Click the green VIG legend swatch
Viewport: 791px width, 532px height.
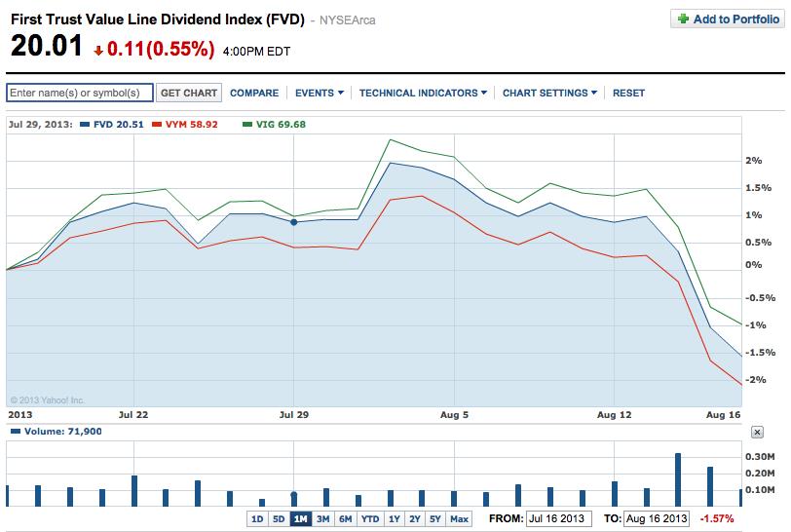[247, 124]
